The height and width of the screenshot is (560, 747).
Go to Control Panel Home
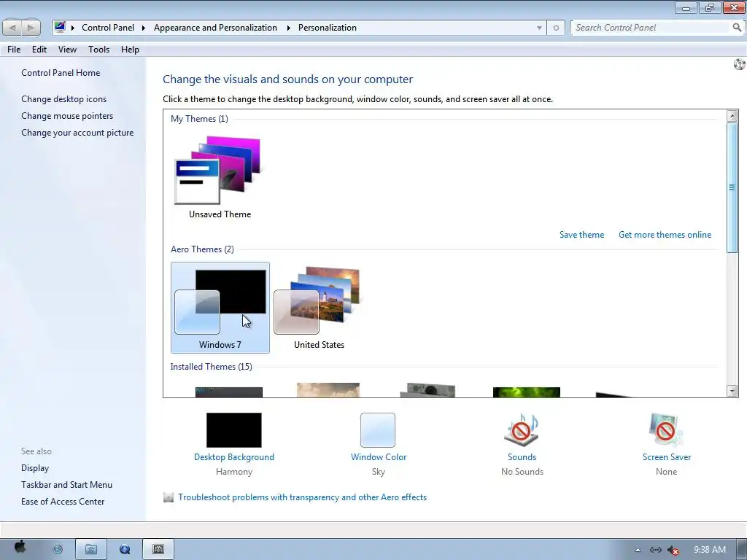(61, 73)
